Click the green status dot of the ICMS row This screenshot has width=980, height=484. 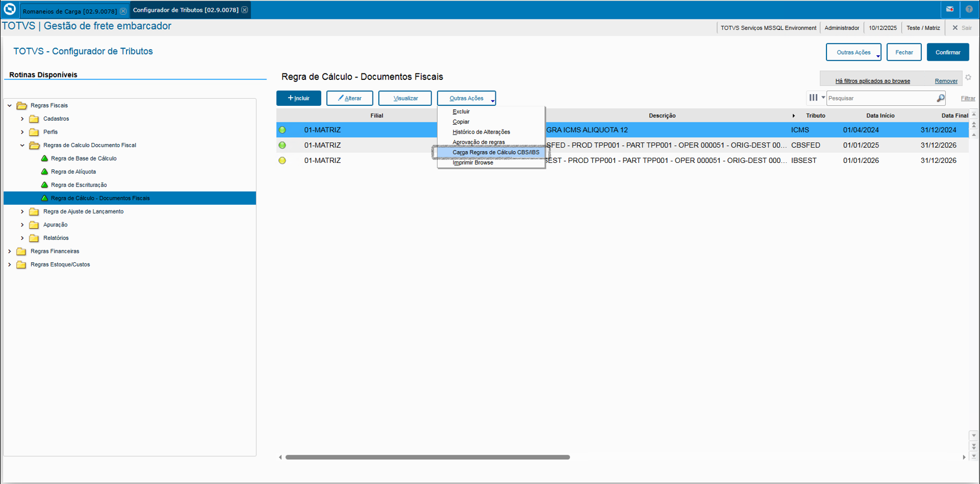pos(282,130)
